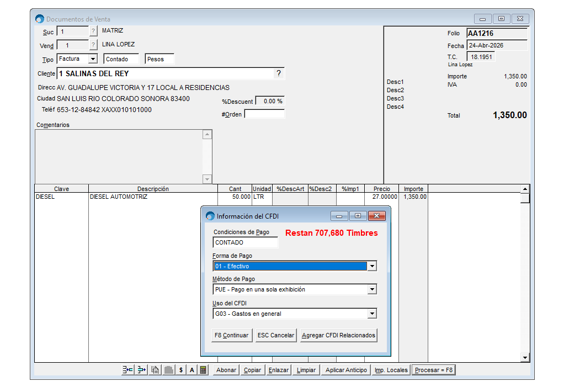Open the Uso del CFDI dropdown
The image size is (569, 392).
(x=373, y=314)
